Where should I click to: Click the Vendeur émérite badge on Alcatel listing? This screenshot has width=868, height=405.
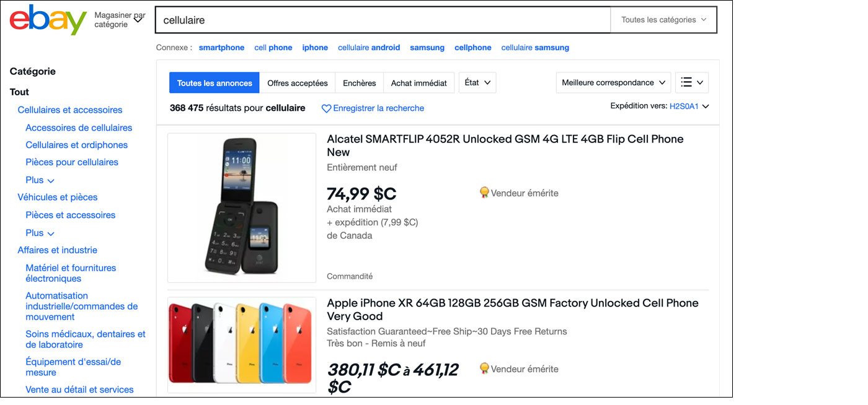[485, 193]
